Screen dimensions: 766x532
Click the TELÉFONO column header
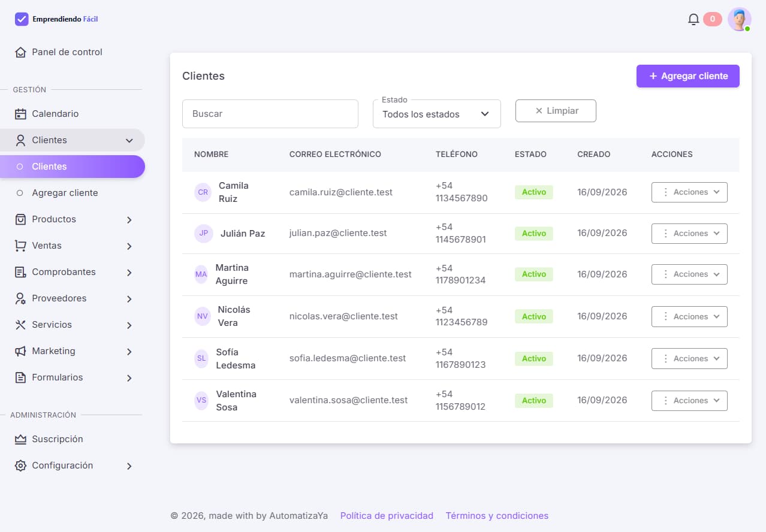tap(457, 155)
